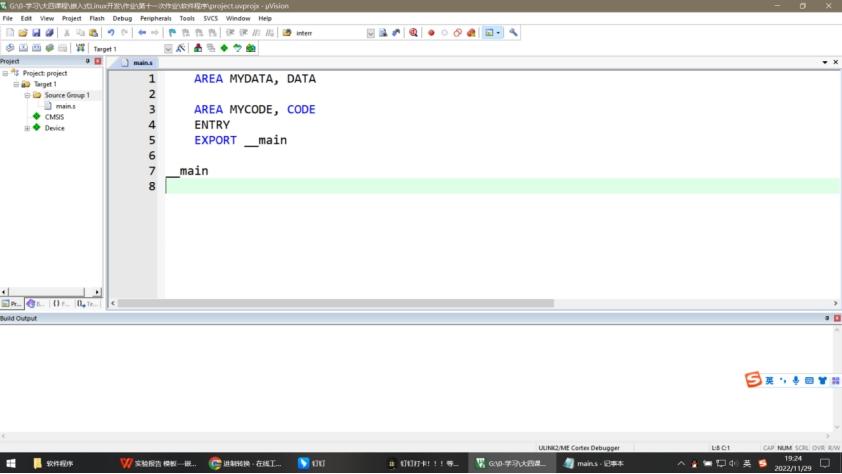
Task: Open the File menu
Action: [x=8, y=18]
